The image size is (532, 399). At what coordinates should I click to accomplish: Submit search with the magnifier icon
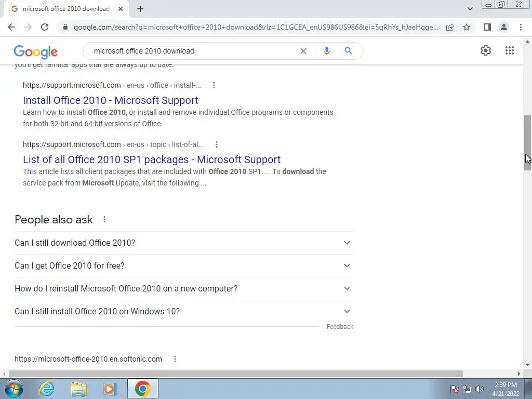tap(348, 51)
